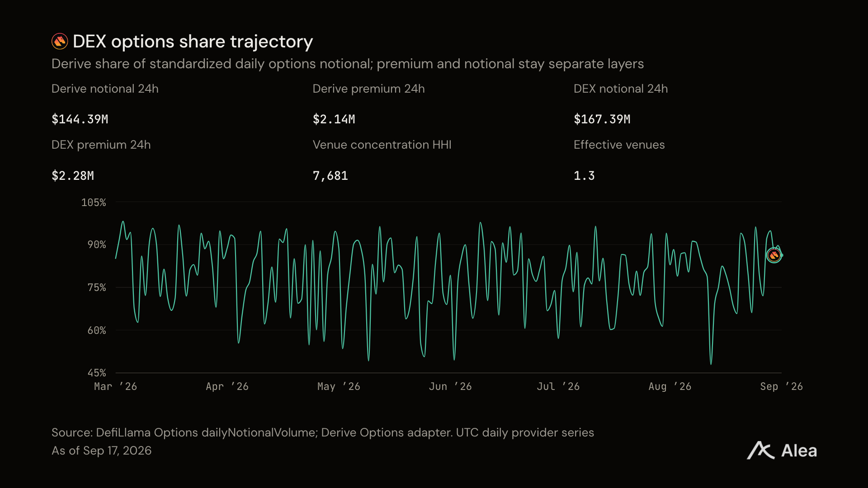Click the Alea logo mark
868x488 pixels.
(x=760, y=450)
